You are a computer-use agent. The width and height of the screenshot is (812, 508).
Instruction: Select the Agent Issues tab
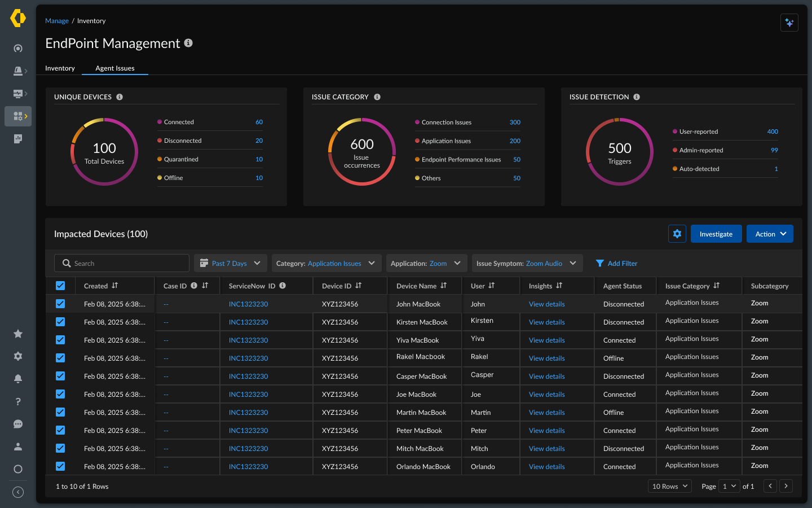pyautogui.click(x=115, y=68)
